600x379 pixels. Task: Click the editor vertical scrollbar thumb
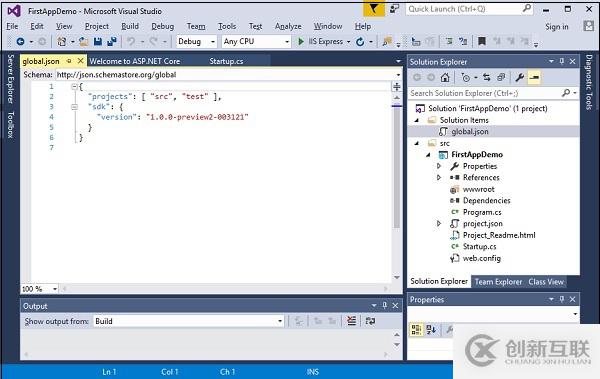click(x=397, y=167)
